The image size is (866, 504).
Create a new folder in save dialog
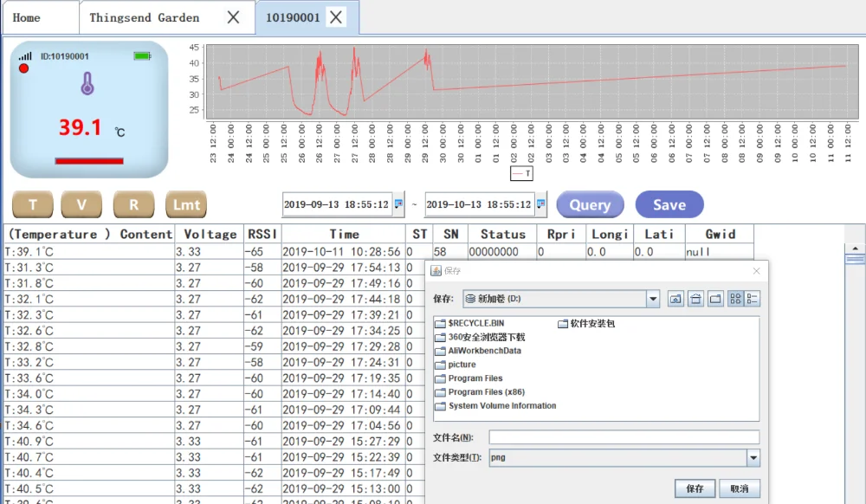(x=715, y=299)
